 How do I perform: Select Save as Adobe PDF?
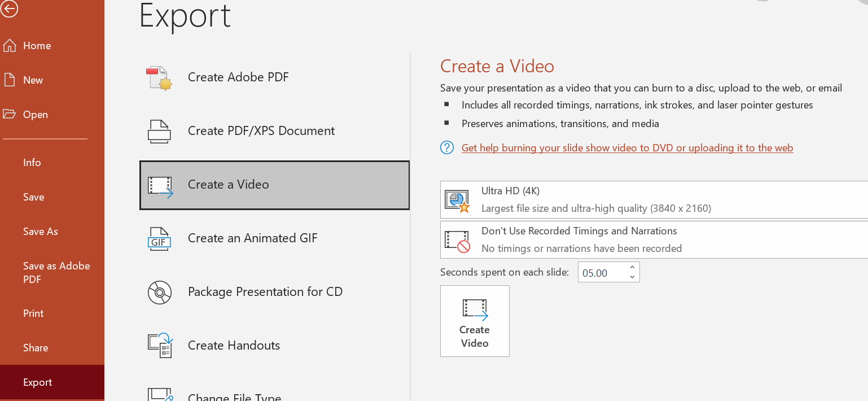coord(52,273)
